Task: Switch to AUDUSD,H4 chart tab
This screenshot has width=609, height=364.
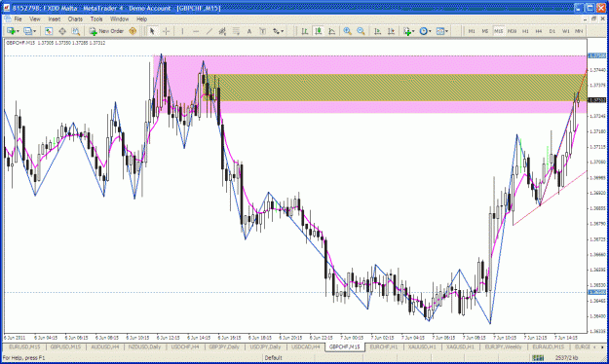Action: click(105, 346)
